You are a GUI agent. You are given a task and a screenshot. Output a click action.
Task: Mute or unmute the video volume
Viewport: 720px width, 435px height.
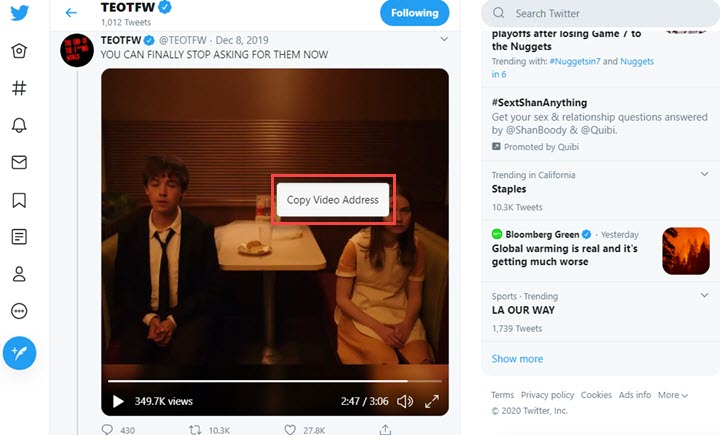click(404, 402)
